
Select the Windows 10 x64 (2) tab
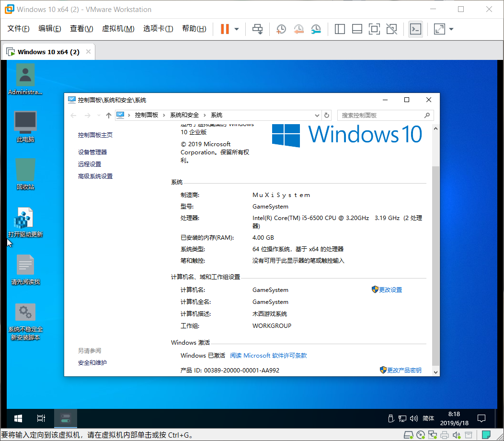tap(48, 52)
